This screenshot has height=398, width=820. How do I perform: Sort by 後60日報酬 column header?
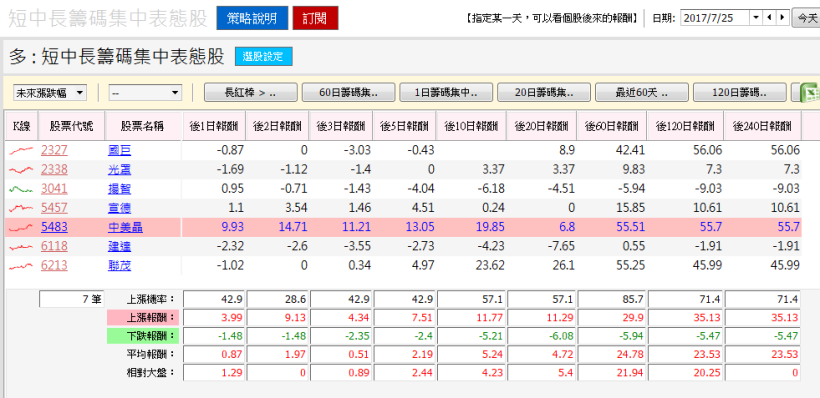(x=612, y=126)
